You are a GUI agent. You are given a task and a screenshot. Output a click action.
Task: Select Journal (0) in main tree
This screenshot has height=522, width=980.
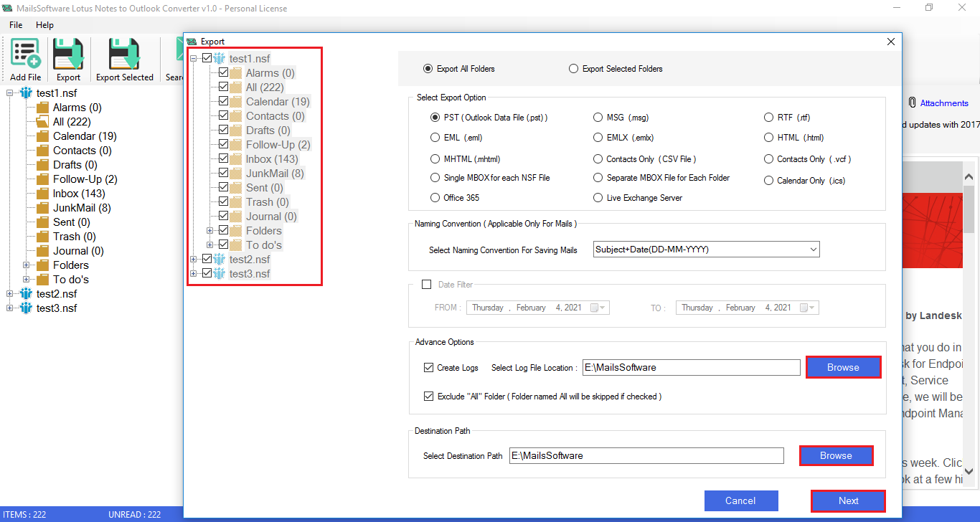(78, 251)
